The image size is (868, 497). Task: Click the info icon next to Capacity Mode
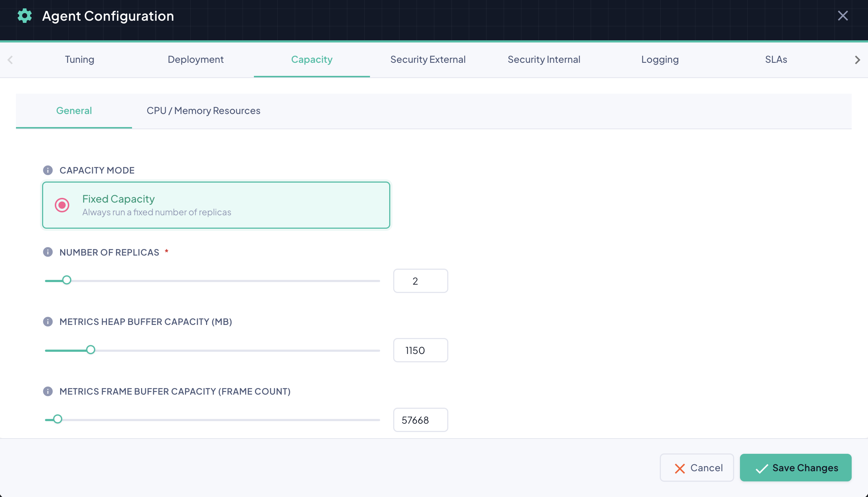48,170
